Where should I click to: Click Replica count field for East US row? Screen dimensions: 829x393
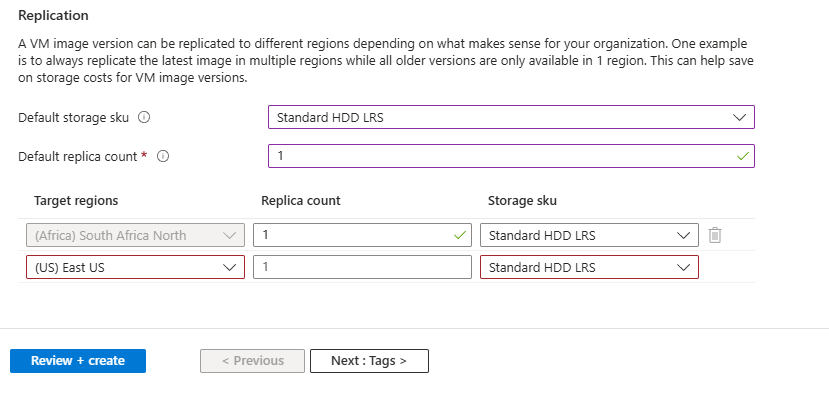tap(362, 267)
